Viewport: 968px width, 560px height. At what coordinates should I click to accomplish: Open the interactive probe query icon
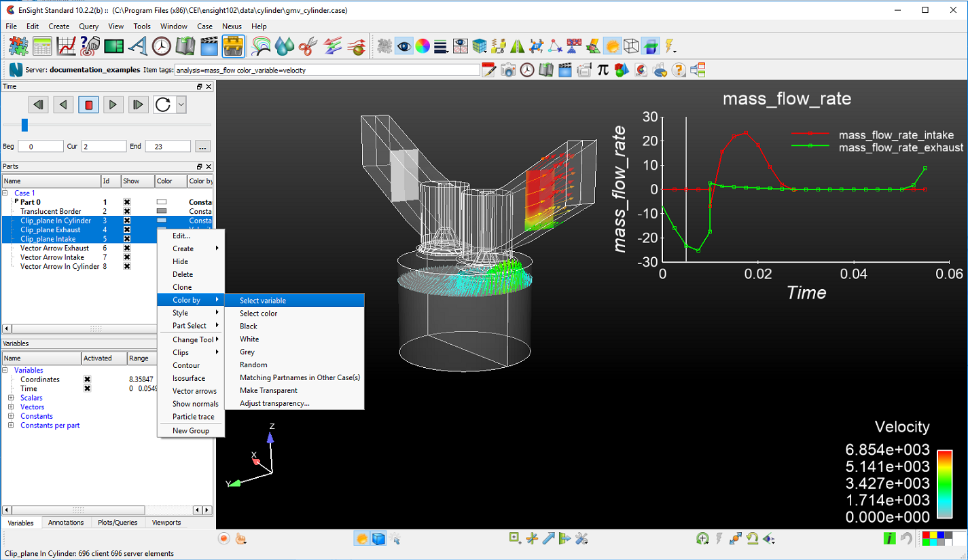90,46
